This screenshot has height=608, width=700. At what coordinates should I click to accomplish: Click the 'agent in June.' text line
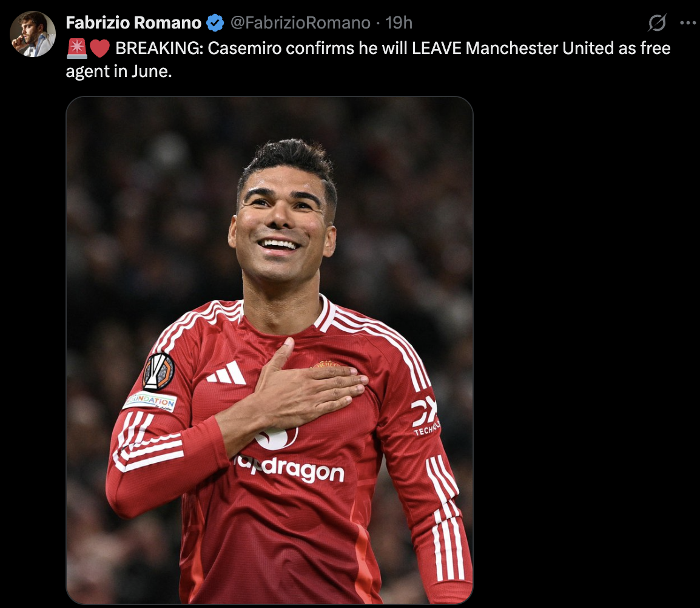(119, 72)
